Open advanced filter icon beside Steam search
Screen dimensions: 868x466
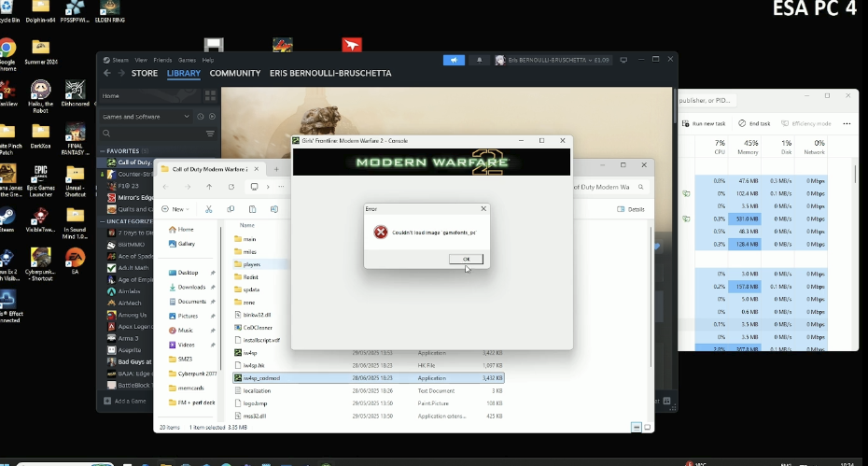tap(210, 133)
